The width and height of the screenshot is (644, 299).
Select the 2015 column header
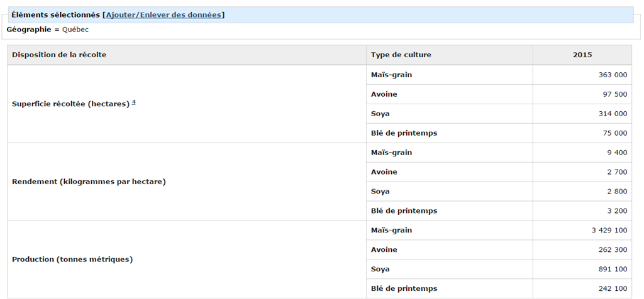(x=582, y=55)
